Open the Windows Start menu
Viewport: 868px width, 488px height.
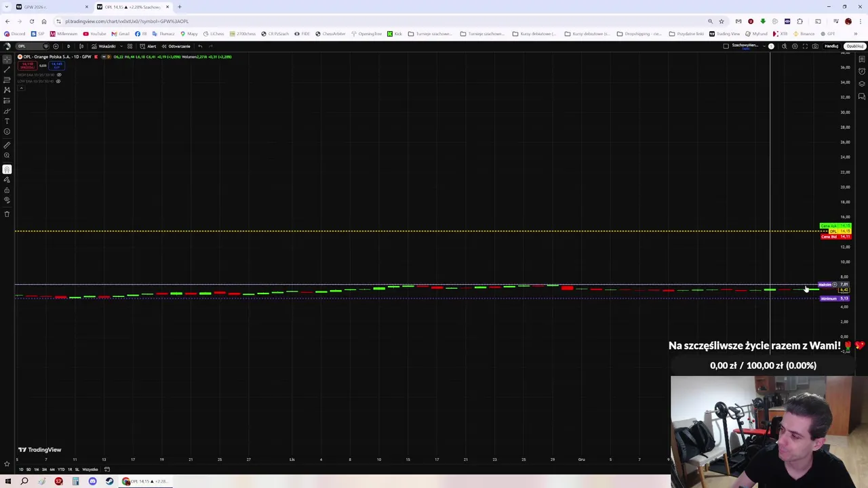coord(8,481)
